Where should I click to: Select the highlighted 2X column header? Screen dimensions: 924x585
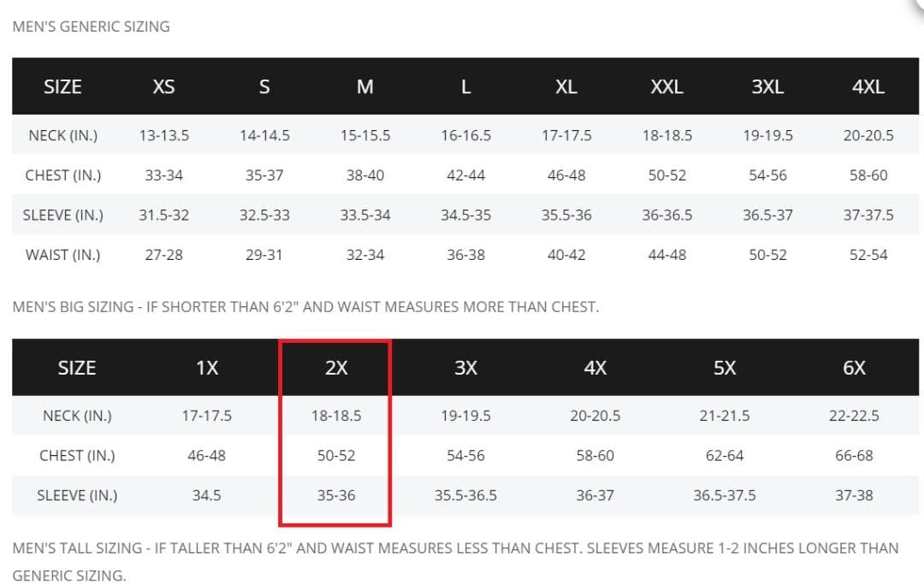tap(336, 368)
